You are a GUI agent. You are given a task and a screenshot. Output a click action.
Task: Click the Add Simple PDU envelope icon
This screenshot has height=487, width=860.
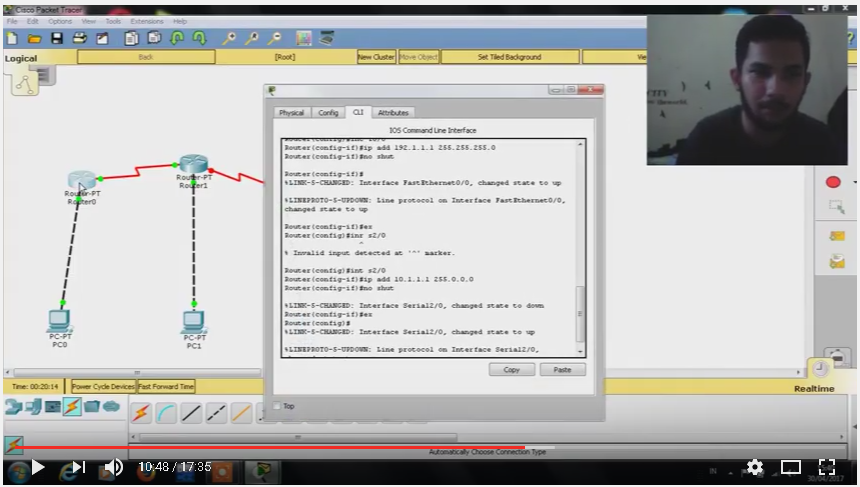(837, 236)
